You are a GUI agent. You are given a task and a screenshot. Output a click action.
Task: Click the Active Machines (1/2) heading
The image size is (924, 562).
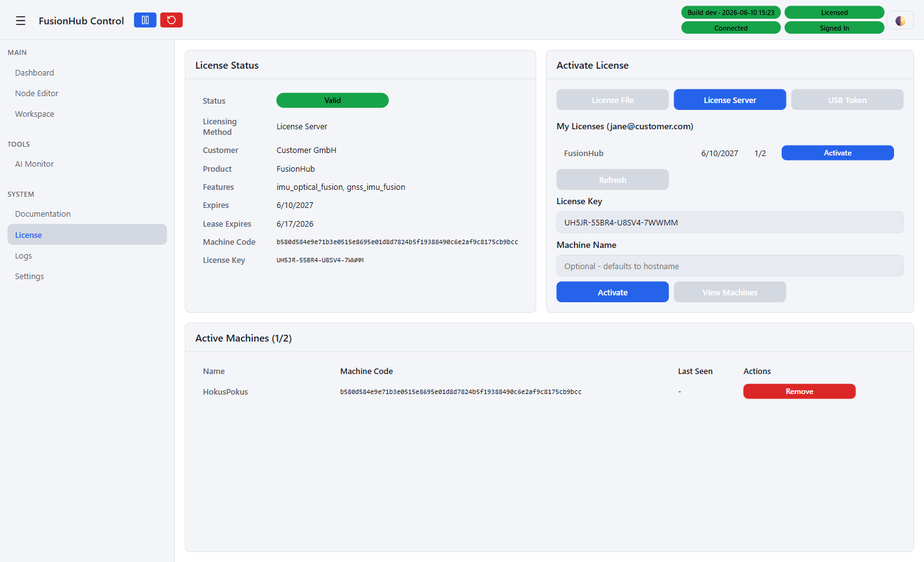pyautogui.click(x=243, y=338)
